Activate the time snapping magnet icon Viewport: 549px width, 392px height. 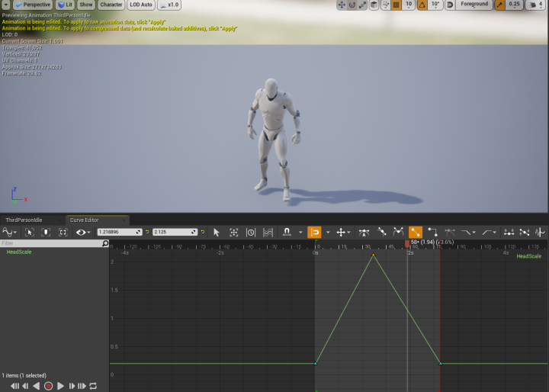[287, 232]
